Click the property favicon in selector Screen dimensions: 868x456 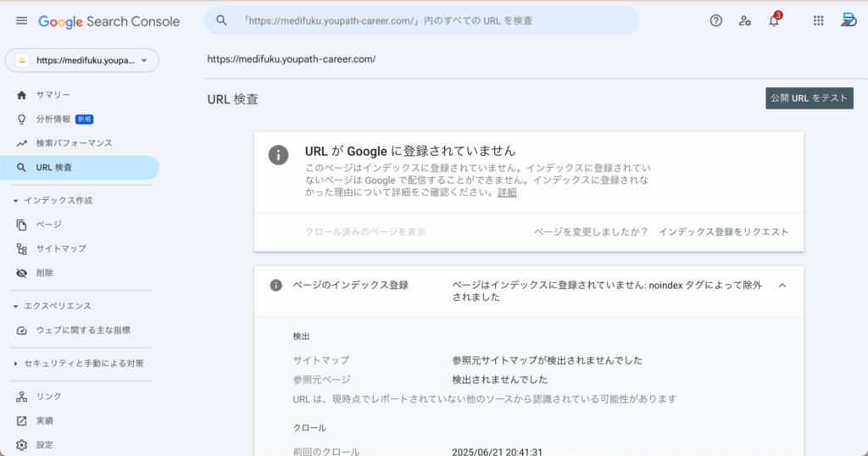(x=22, y=60)
